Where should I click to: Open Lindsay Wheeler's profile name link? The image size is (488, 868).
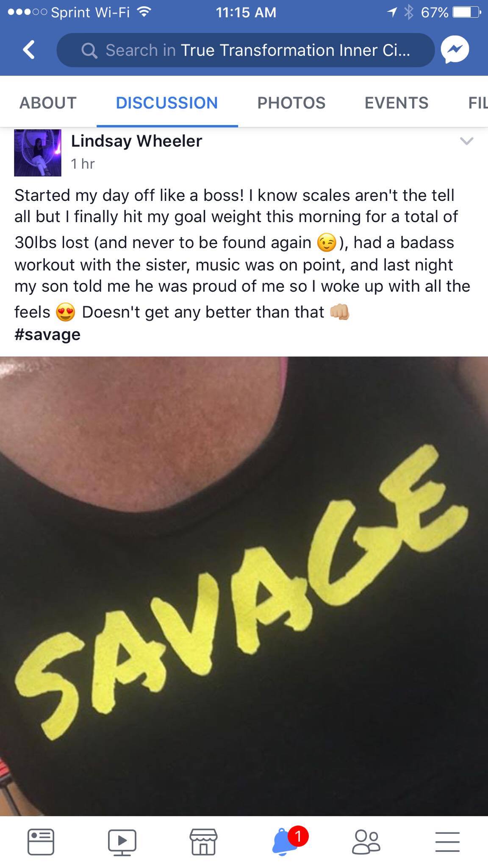pos(136,141)
